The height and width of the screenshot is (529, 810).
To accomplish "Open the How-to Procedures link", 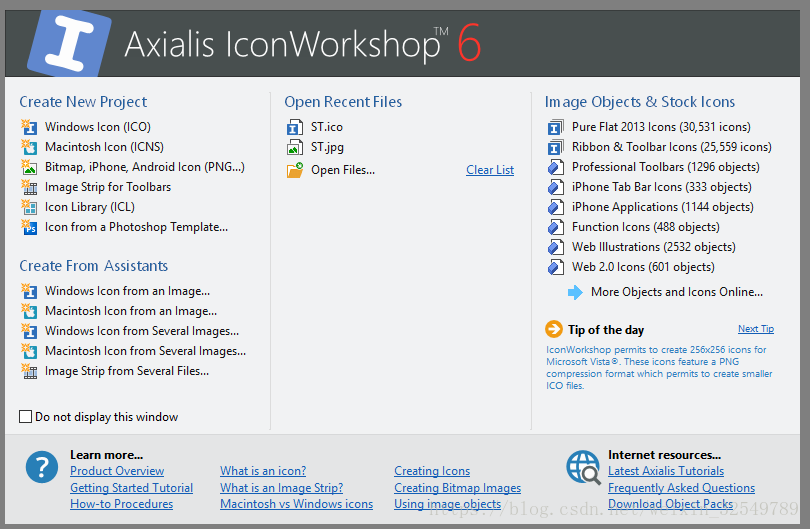I will point(121,504).
